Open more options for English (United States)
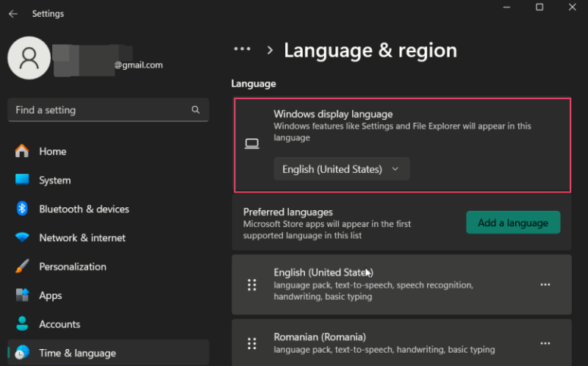588x366 pixels. (545, 284)
